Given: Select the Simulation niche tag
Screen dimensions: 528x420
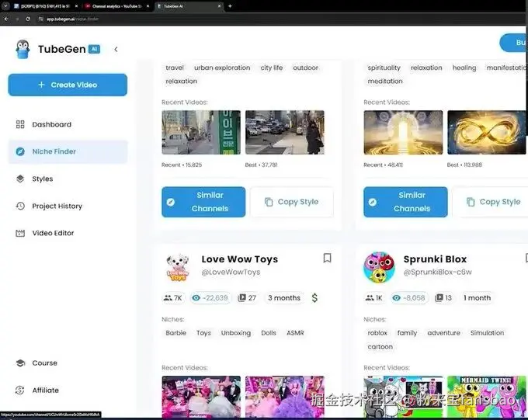Looking at the screenshot, I should point(488,333).
